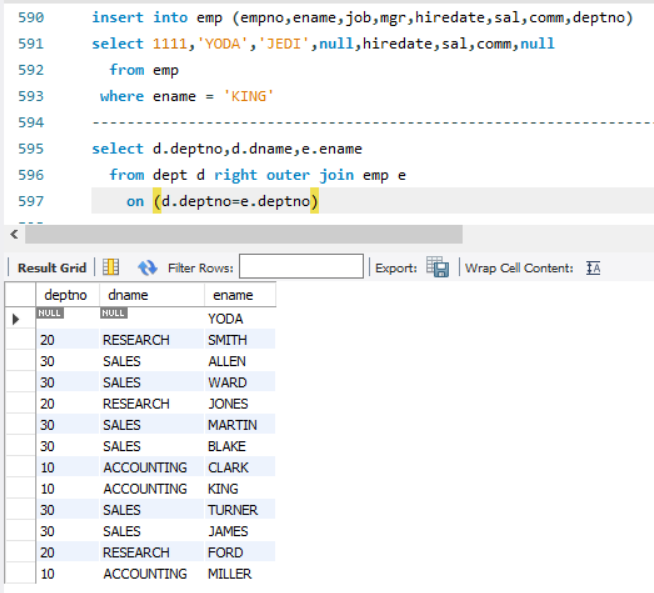Click the horizontal scrollbar thumb

click(x=244, y=234)
